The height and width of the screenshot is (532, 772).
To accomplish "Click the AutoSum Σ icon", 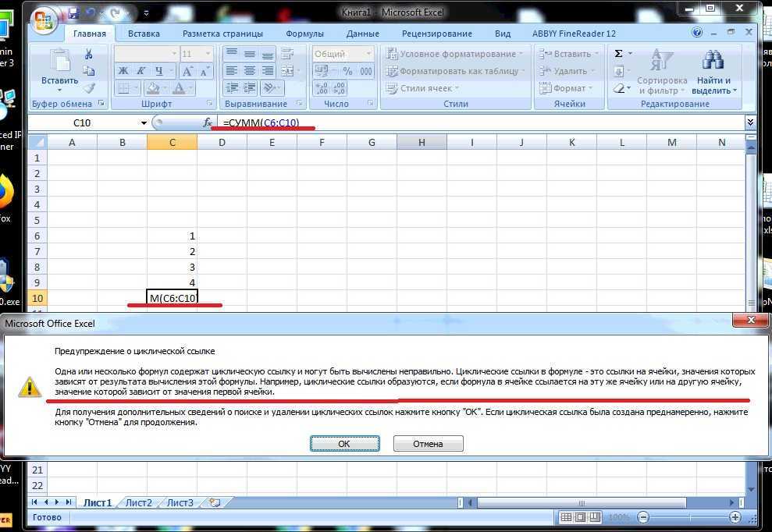I will click(x=619, y=54).
